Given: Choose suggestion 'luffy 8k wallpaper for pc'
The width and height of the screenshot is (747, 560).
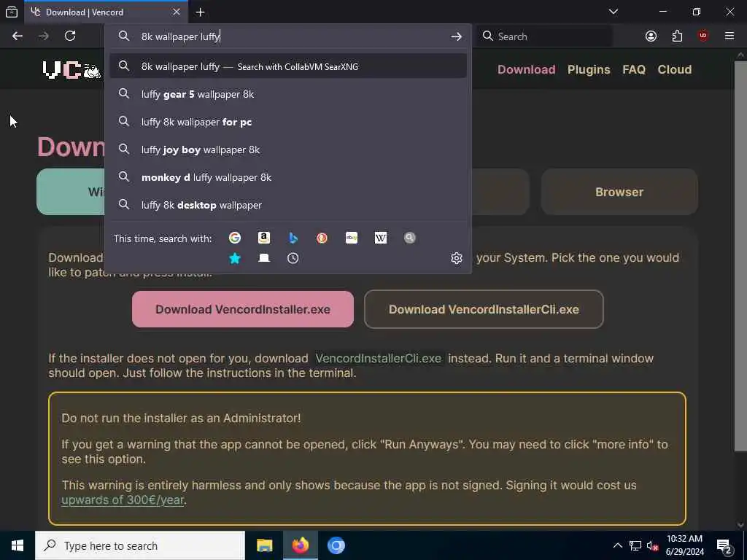Looking at the screenshot, I should pyautogui.click(x=287, y=122).
